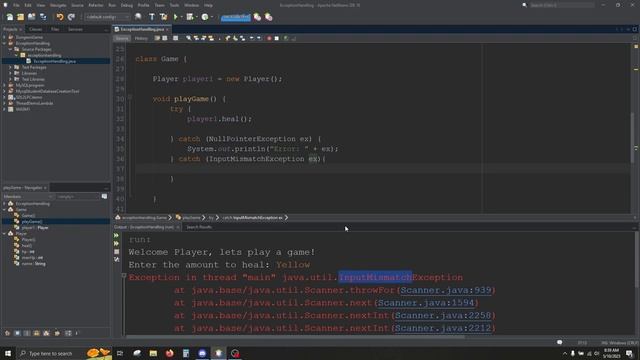
Task: Click the notifications balloon in status bar
Action: click(560, 342)
